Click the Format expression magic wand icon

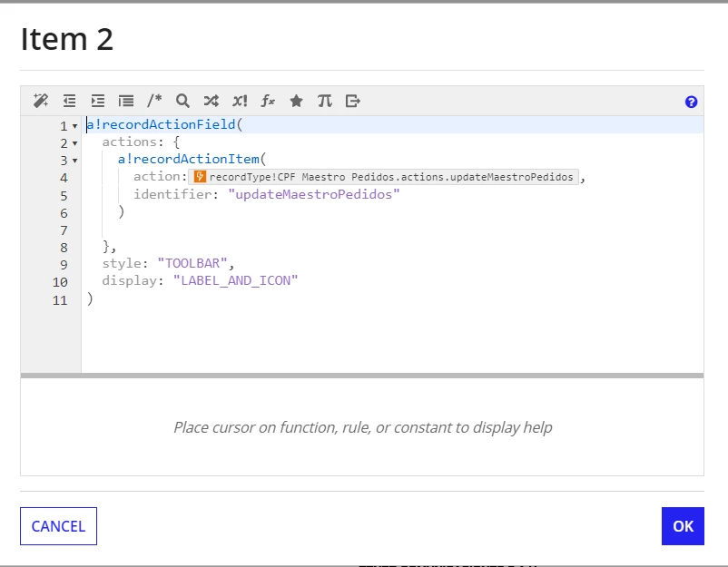41,101
